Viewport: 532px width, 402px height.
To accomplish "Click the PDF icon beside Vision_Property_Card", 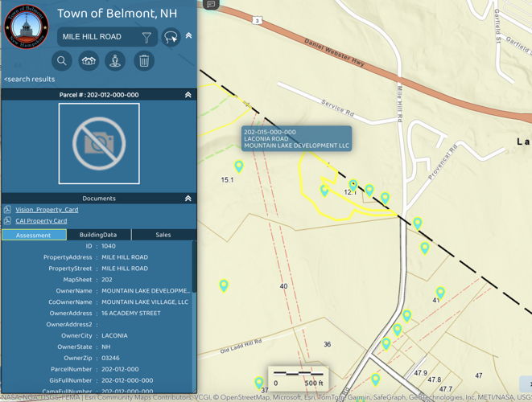I will tap(7, 210).
